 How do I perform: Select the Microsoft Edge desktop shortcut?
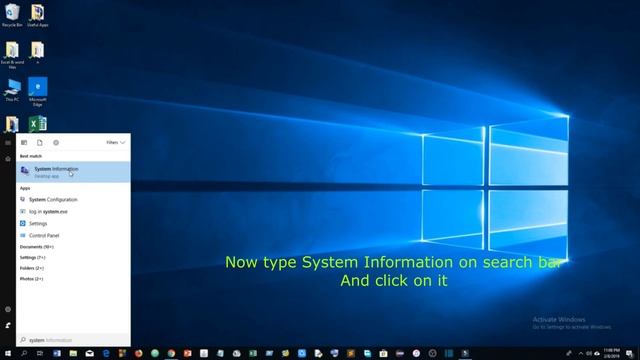38,92
